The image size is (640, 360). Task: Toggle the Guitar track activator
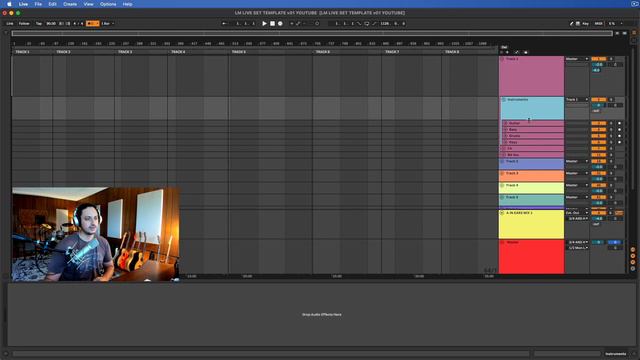[599, 123]
